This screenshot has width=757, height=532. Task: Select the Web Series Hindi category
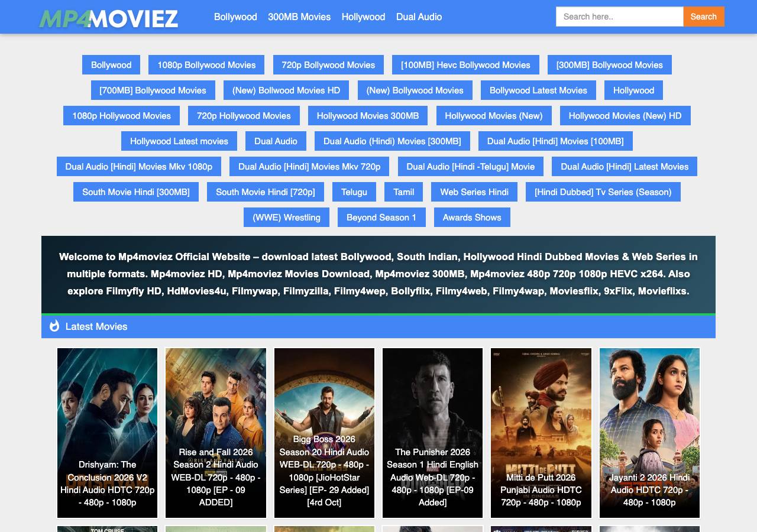474,192
